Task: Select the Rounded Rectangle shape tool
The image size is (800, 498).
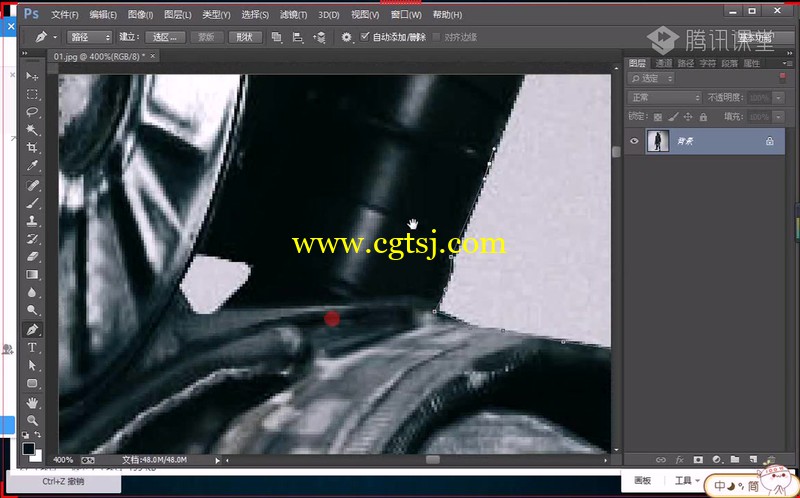Action: pyautogui.click(x=32, y=383)
